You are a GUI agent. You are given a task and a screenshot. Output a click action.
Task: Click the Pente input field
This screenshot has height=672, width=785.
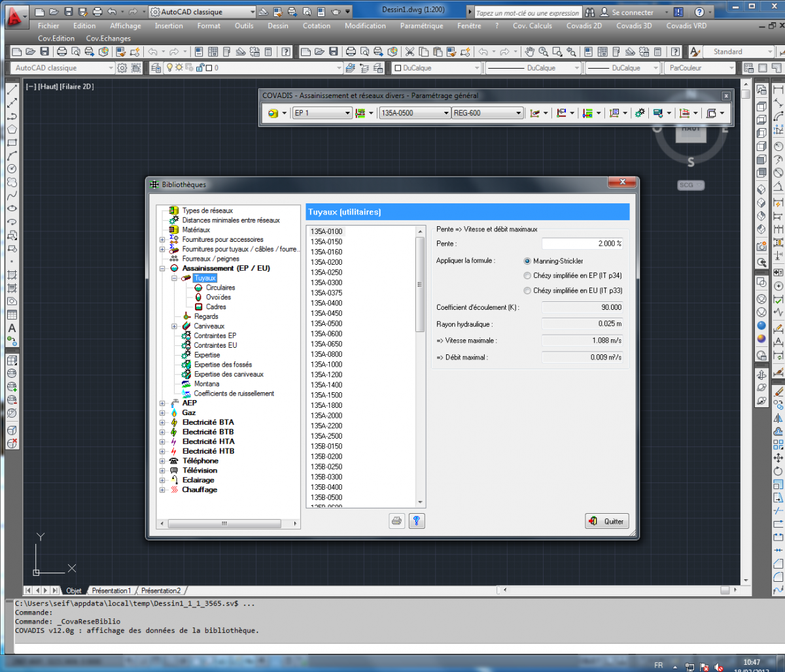click(582, 243)
